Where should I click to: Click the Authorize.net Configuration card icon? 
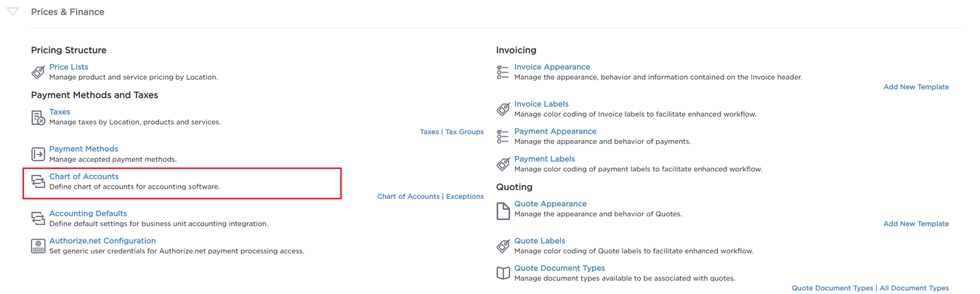(x=38, y=246)
